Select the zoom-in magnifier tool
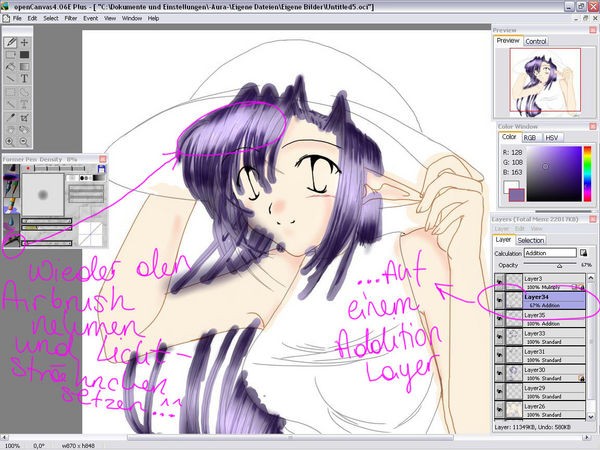The image size is (600, 450). (x=11, y=141)
